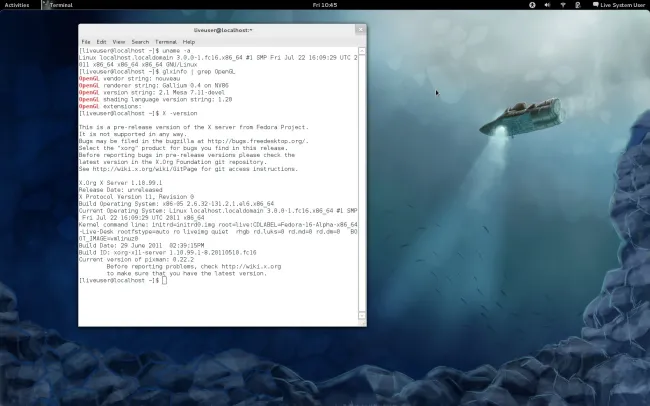Image resolution: width=650 pixels, height=406 pixels.
Task: Click the 'X Protocol Version 11' line
Action: pos(136,197)
